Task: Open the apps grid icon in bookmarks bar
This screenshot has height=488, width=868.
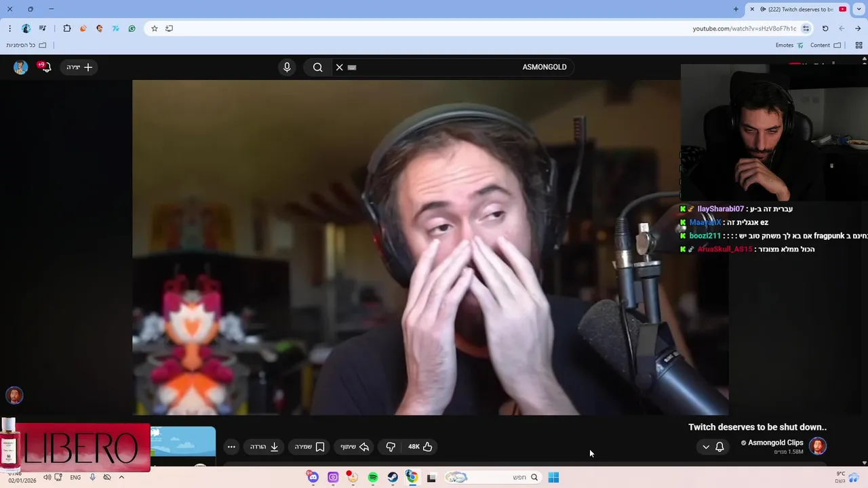Action: (x=859, y=45)
